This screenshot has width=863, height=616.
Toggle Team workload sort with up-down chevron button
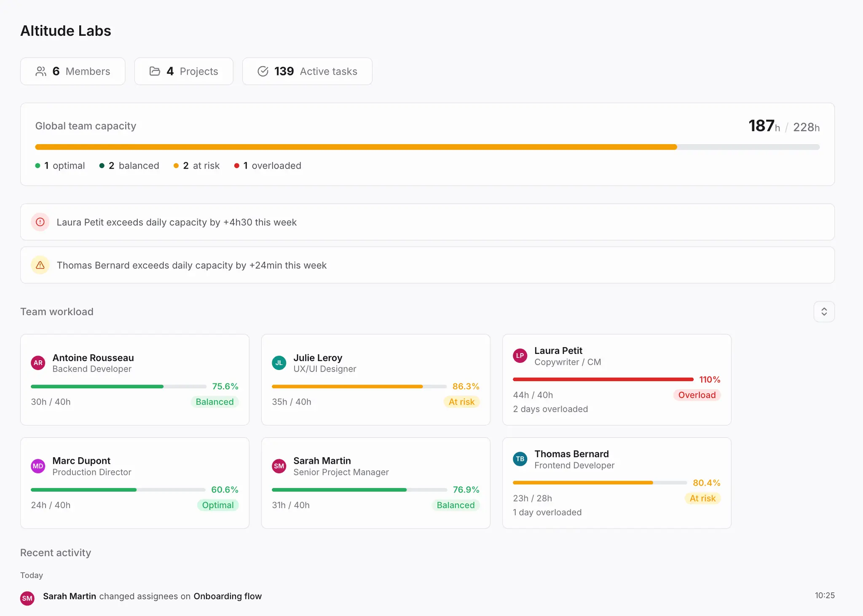[824, 312]
